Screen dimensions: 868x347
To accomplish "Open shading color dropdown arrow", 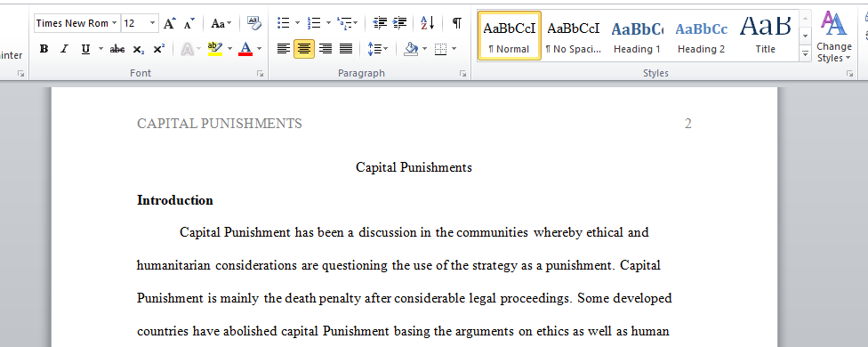I will [x=424, y=49].
